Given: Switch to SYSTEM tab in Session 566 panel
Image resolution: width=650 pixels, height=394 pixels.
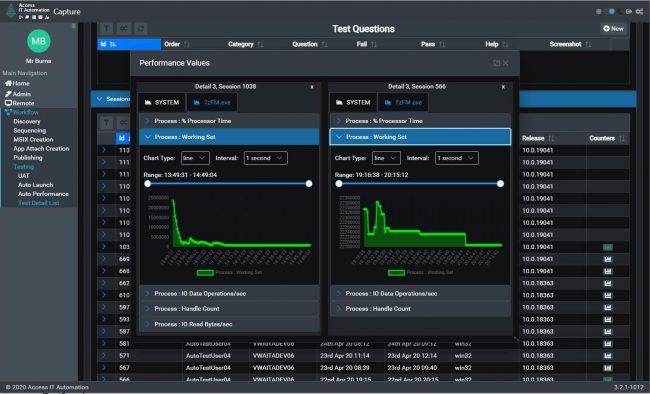Looking at the screenshot, I should 353,102.
